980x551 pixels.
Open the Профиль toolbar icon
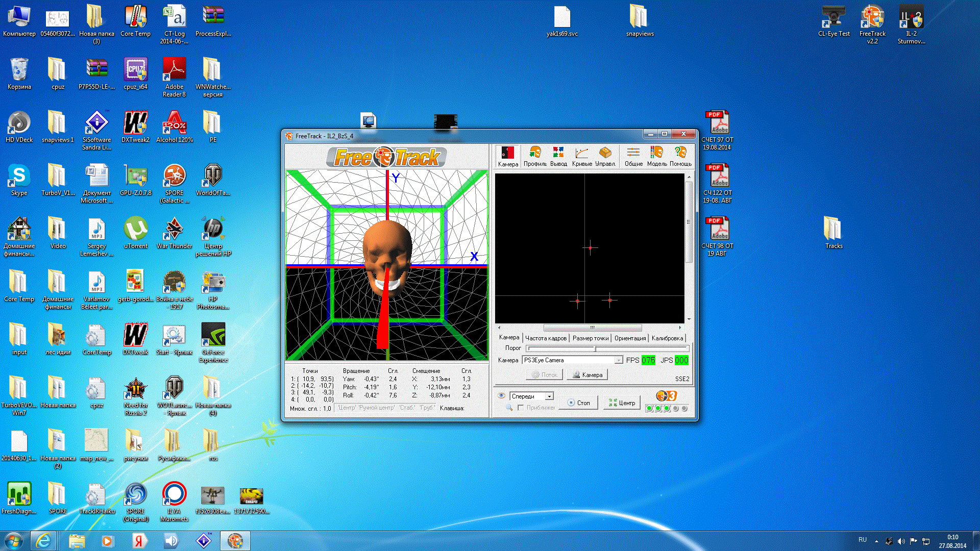pos(535,156)
